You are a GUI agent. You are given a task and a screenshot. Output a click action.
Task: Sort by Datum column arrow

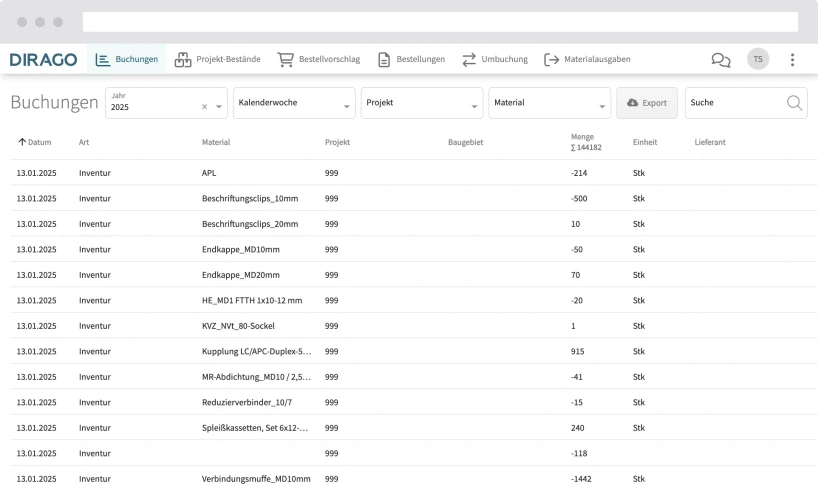tap(22, 143)
